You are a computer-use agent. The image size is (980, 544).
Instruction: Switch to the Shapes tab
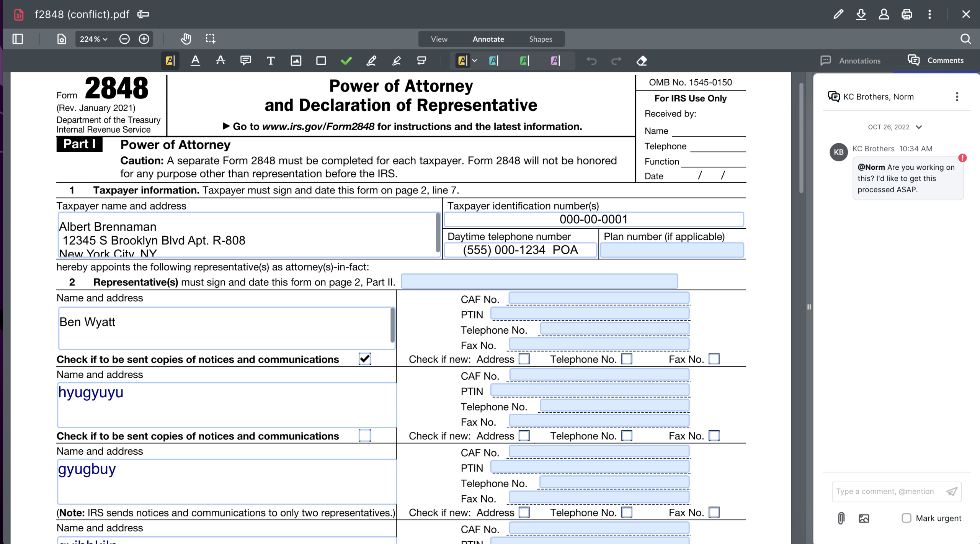(x=540, y=39)
